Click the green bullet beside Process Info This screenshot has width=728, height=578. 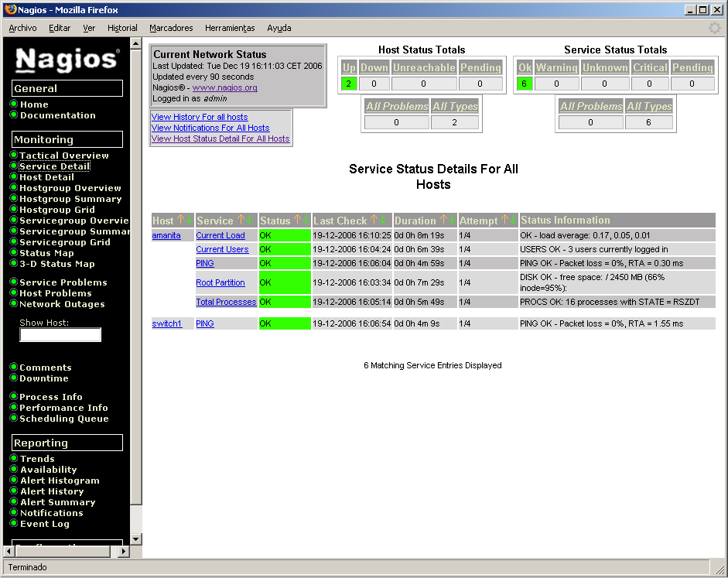point(14,396)
